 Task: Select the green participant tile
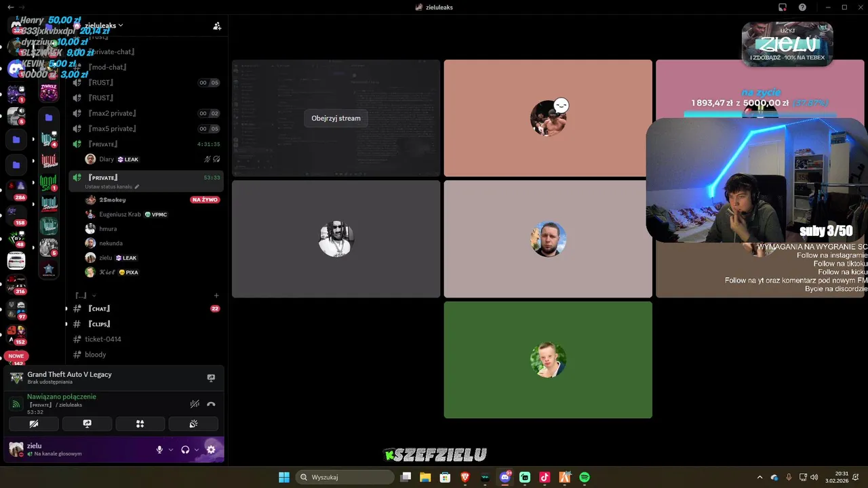[x=548, y=360]
